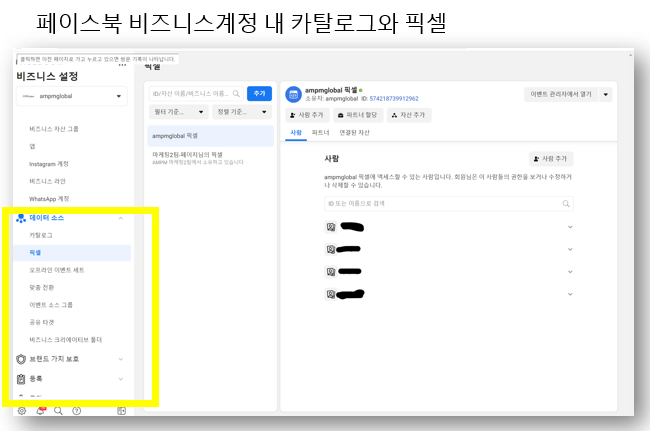Click the 브랜드 가치 보호 shield icon
This screenshot has width=650, height=431.
(21, 359)
